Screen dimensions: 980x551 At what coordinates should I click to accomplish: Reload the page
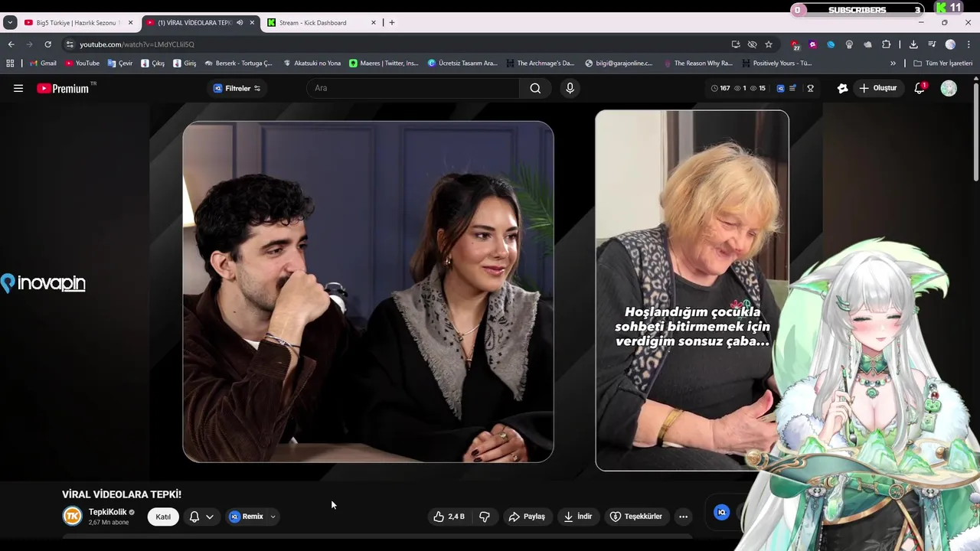point(47,44)
